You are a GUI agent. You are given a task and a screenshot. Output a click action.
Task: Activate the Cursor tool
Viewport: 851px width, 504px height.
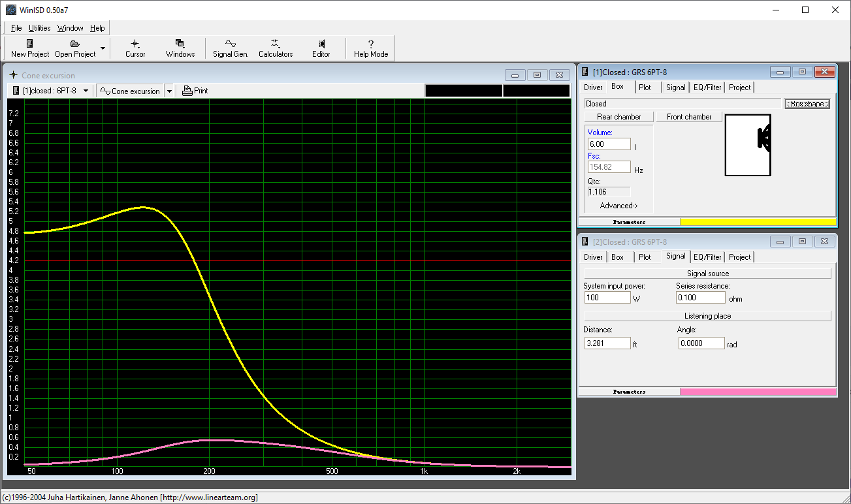[x=135, y=48]
